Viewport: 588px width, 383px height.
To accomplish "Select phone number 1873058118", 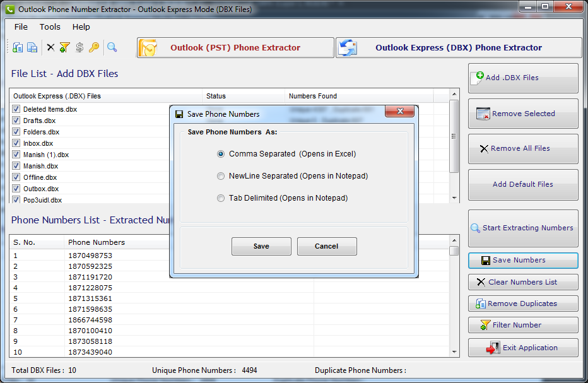I will (x=90, y=342).
